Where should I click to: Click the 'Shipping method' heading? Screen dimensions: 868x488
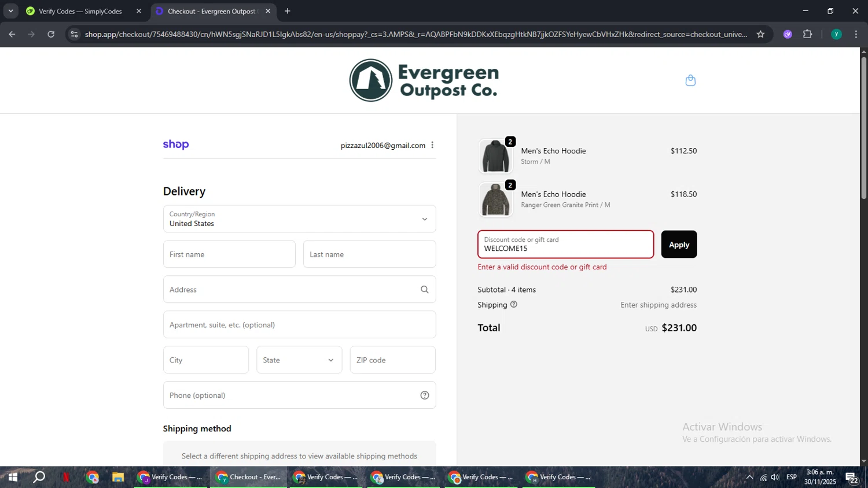[x=197, y=428]
